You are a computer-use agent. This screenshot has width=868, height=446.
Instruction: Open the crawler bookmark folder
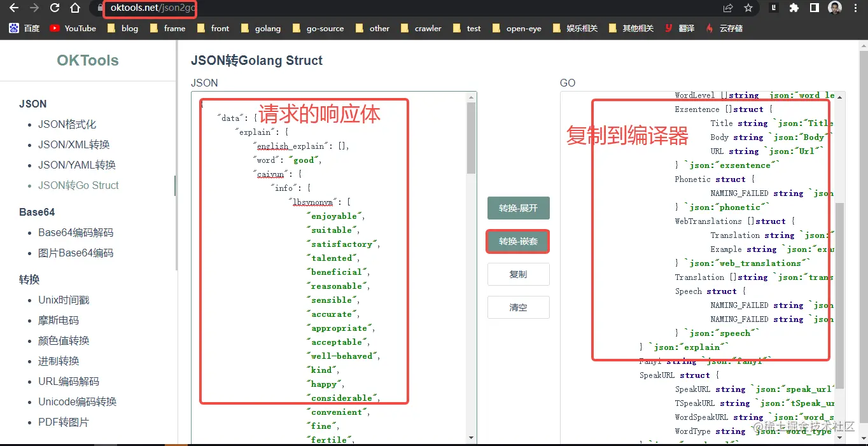pos(421,28)
